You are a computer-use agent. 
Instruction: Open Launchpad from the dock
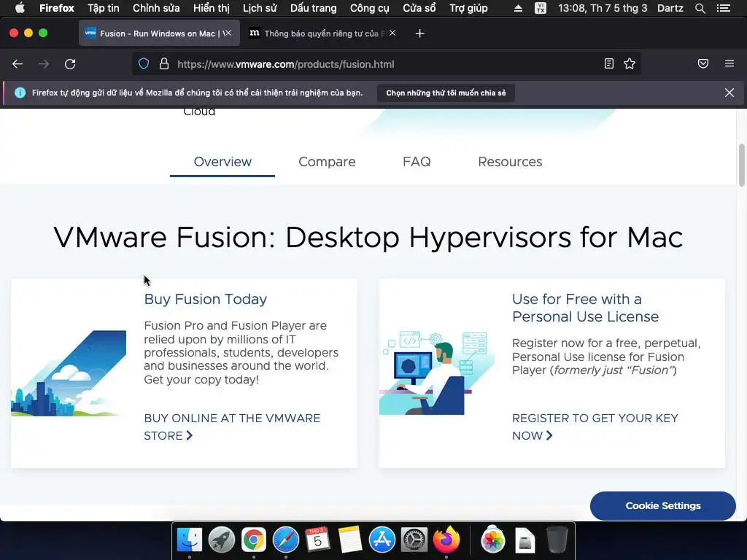pyautogui.click(x=222, y=540)
